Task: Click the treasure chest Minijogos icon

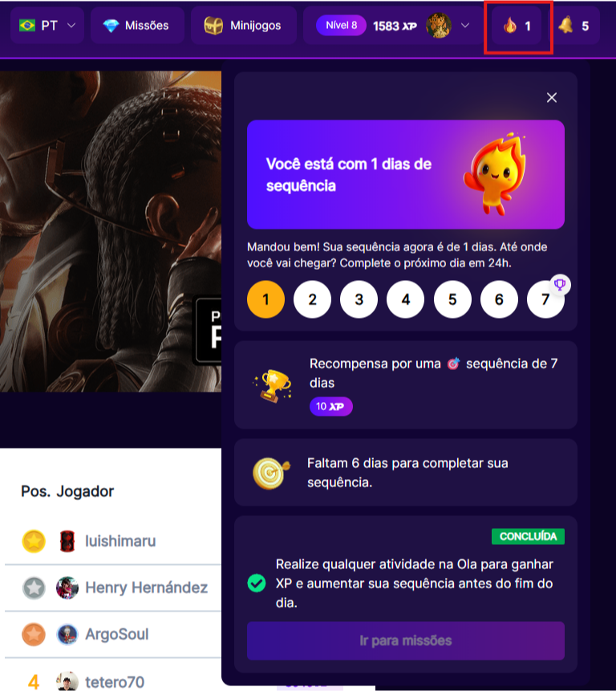Action: pyautogui.click(x=213, y=26)
